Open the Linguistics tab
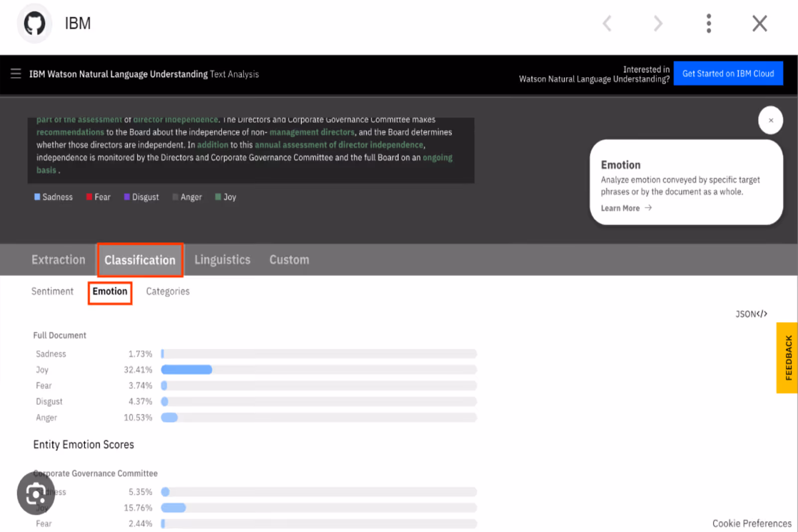Viewport: 798px width, 532px height. tap(222, 260)
